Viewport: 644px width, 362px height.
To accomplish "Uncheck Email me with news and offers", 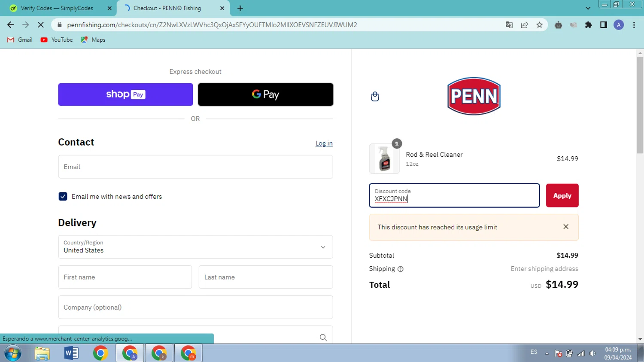I will coord(63,196).
